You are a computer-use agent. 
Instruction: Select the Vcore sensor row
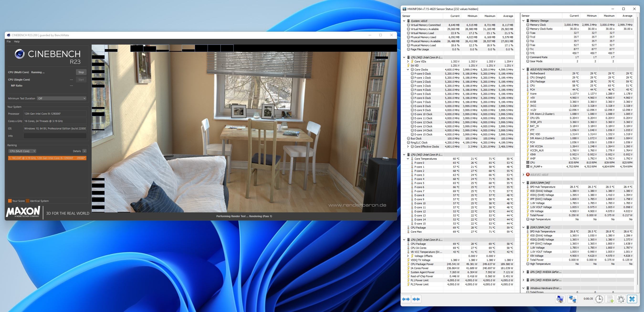tap(577, 94)
